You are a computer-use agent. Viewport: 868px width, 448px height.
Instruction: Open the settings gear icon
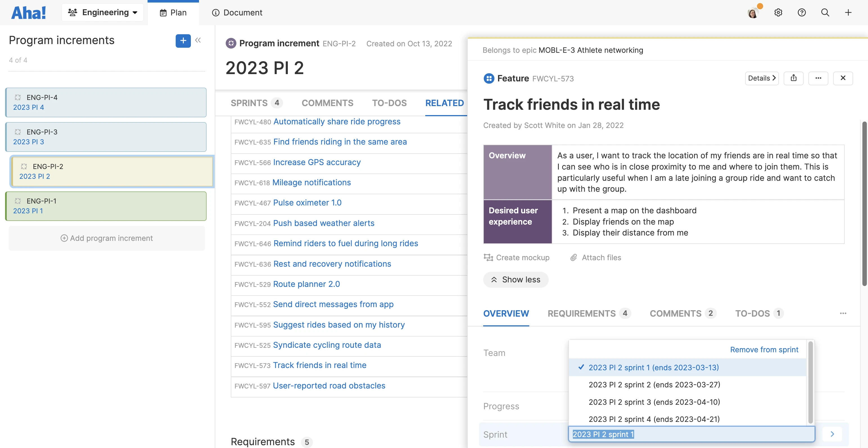click(x=778, y=12)
